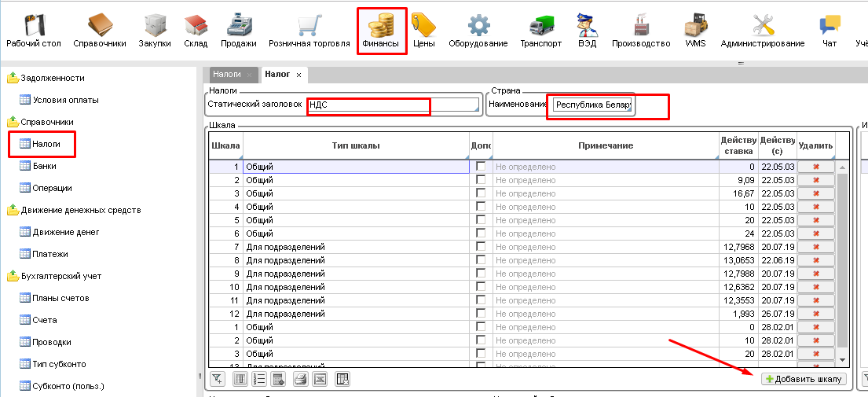Open the Справочники book icon in toolbar

click(x=100, y=30)
